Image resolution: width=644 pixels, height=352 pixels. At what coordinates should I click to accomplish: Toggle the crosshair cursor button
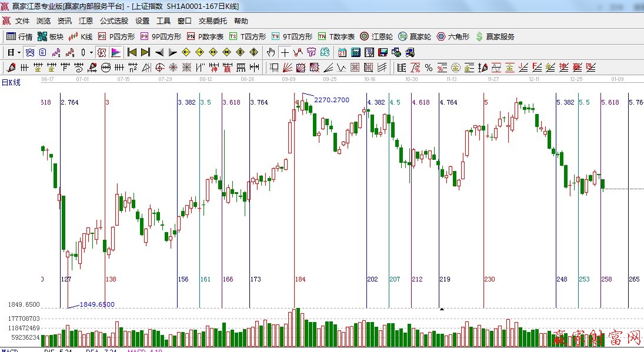pos(285,52)
